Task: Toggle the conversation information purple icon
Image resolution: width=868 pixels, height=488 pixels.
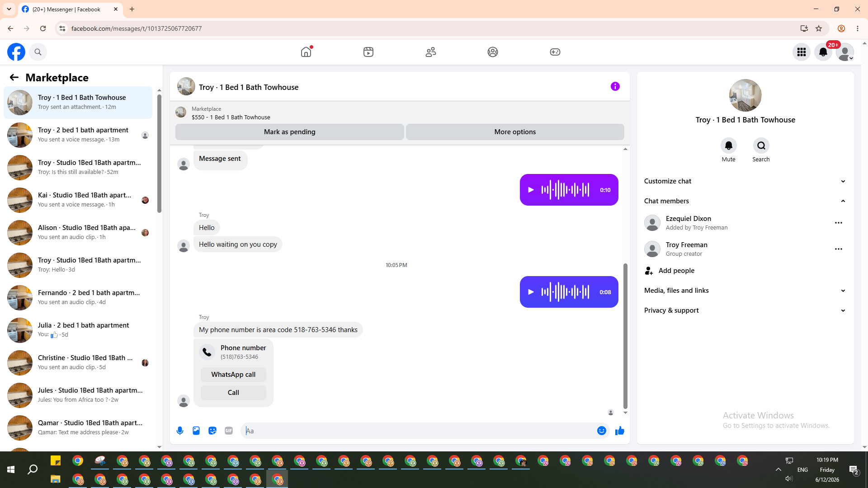Action: pos(615,86)
